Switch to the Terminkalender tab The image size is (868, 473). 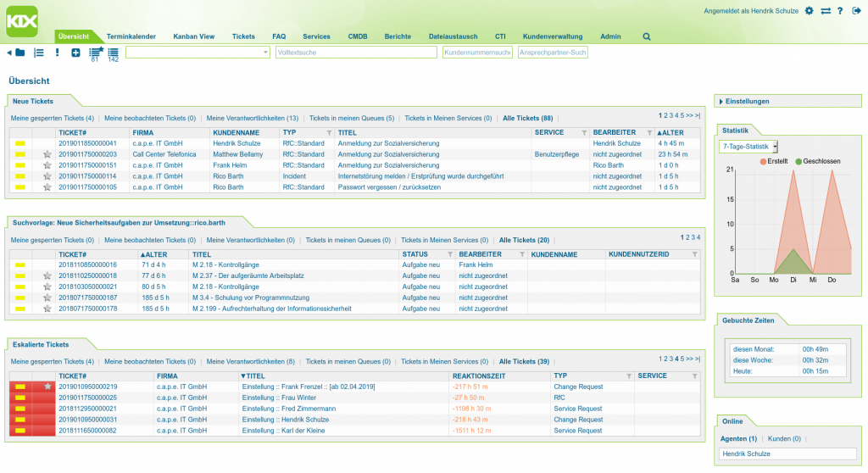[x=131, y=37]
